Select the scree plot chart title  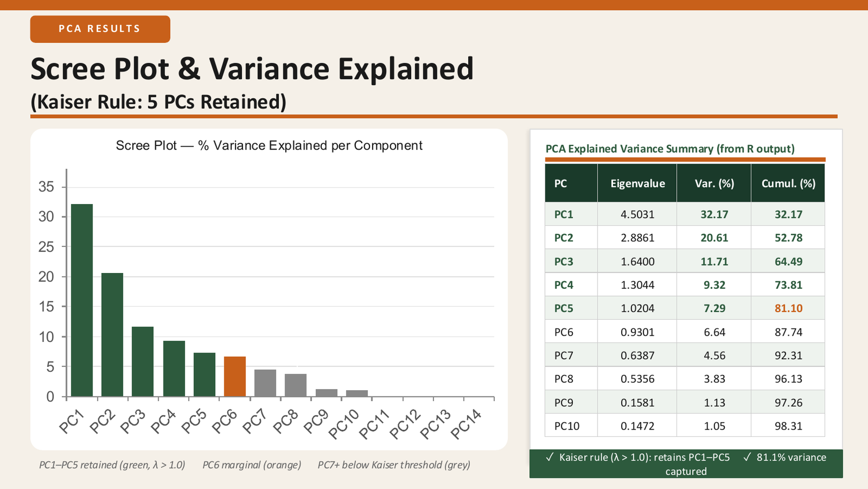click(269, 146)
